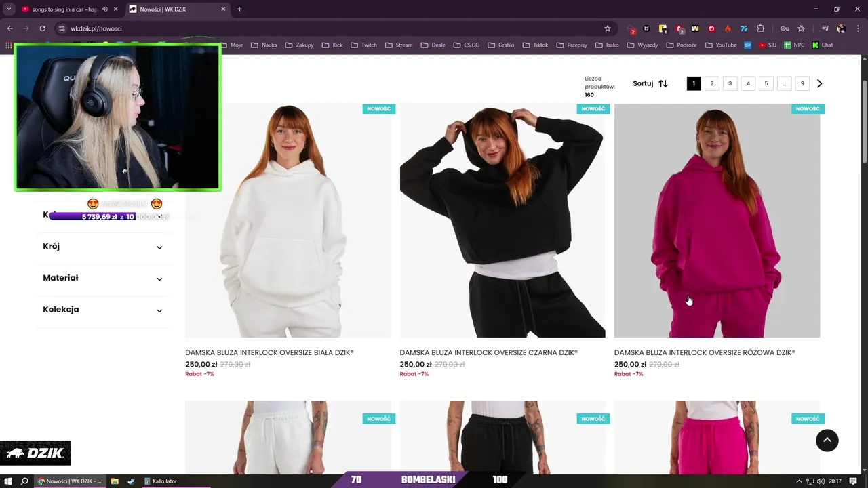This screenshot has height=488, width=868.
Task: Expand the Kolekcja filter
Action: [103, 310]
